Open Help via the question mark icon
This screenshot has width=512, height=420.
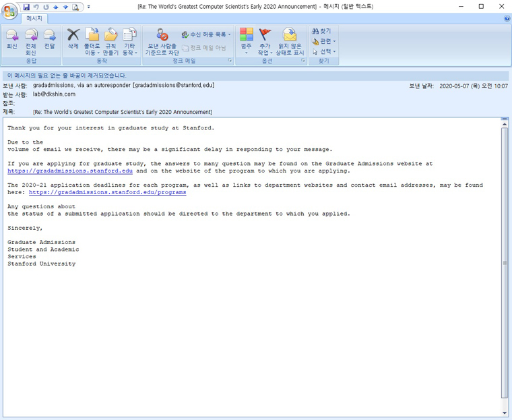pos(507,19)
